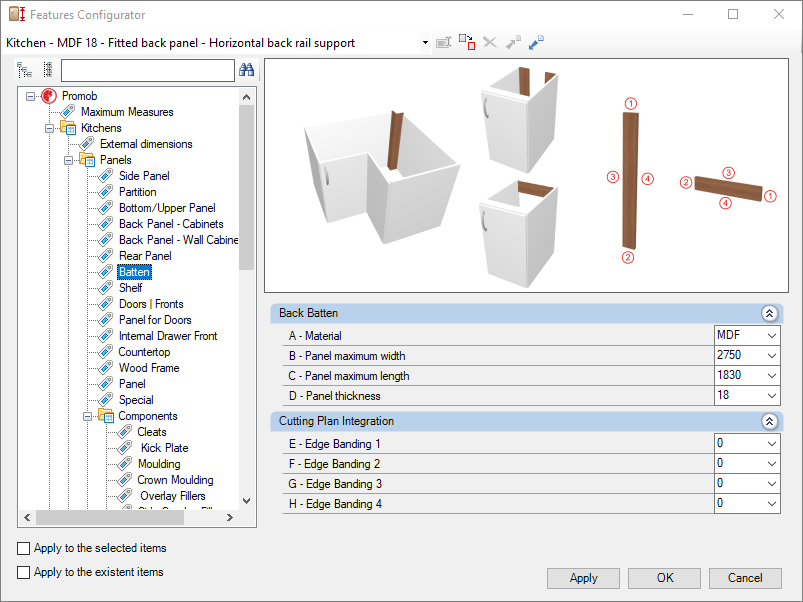803x602 pixels.
Task: Click the binoculars search icon
Action: (x=246, y=70)
